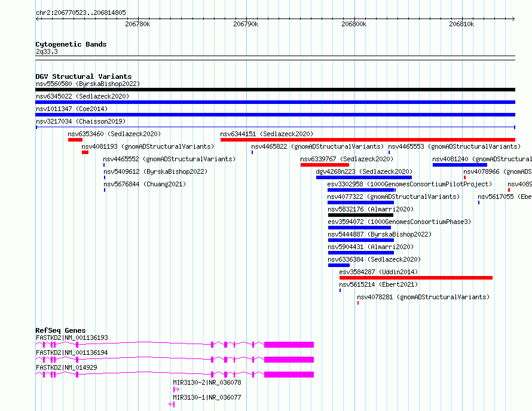Open nsv4465822 gnomAD variant label
The height and width of the screenshot is (411, 532).
(x=317, y=146)
